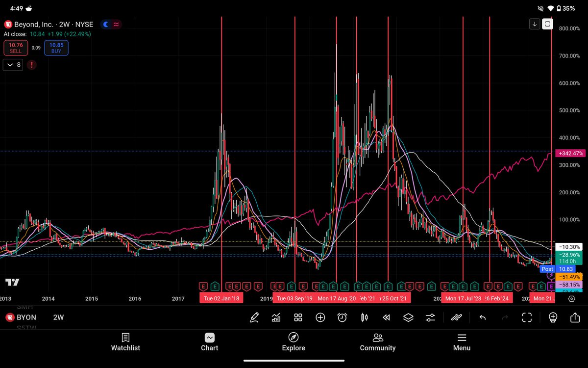
Task: Tap the muted notifications status bar icon
Action: click(540, 8)
